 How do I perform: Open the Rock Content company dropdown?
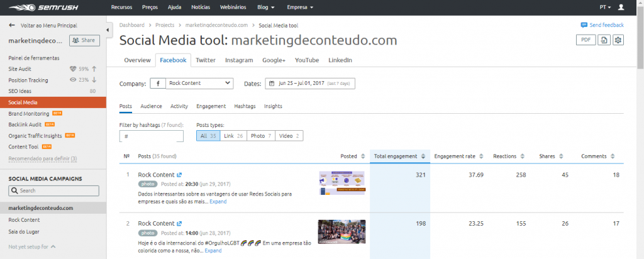pyautogui.click(x=199, y=84)
